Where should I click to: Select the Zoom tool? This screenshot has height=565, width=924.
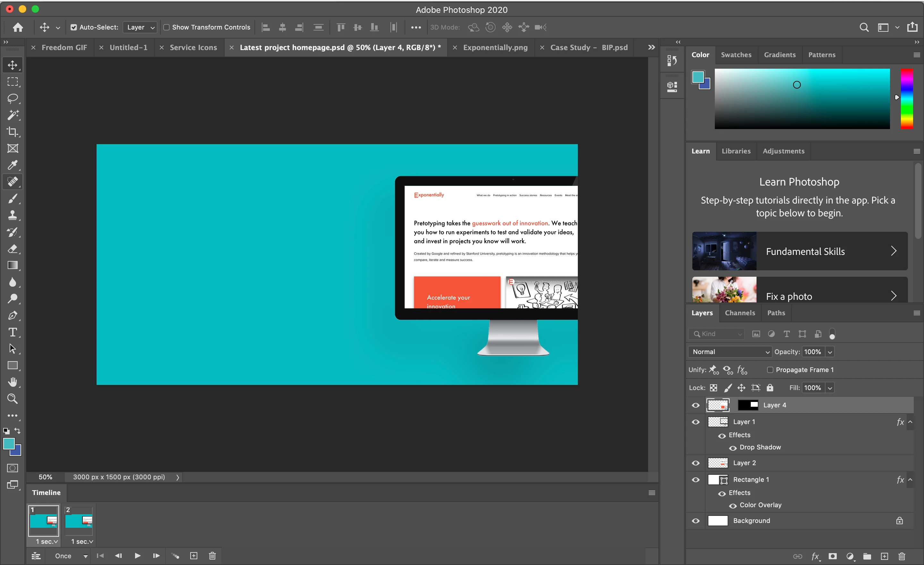(13, 398)
